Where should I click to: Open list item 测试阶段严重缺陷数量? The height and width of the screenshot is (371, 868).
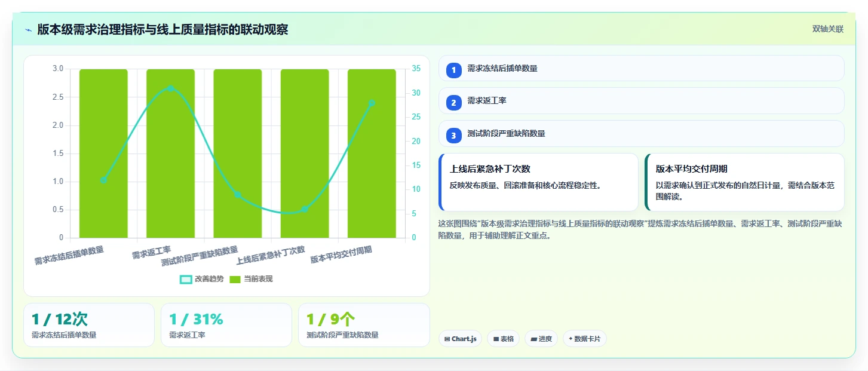(x=641, y=134)
